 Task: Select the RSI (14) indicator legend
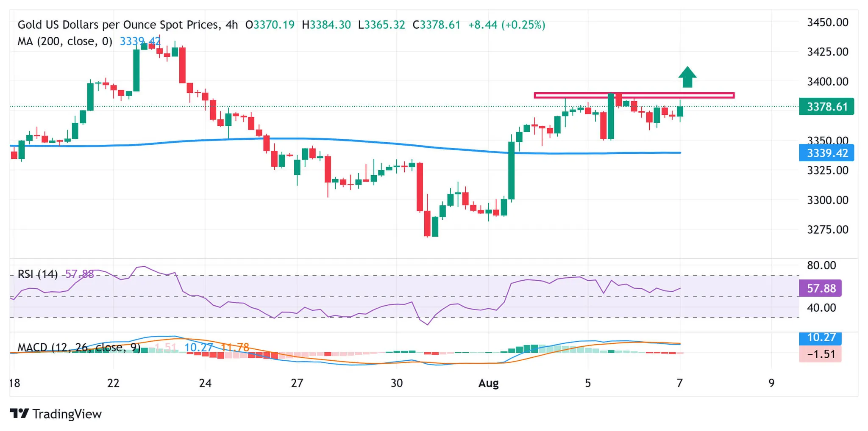pos(37,274)
